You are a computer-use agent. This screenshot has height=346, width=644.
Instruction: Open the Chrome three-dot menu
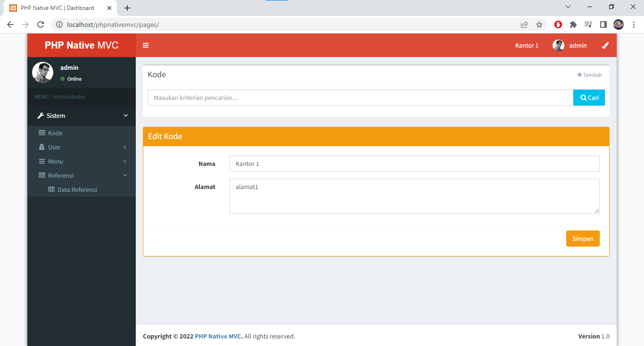click(634, 25)
